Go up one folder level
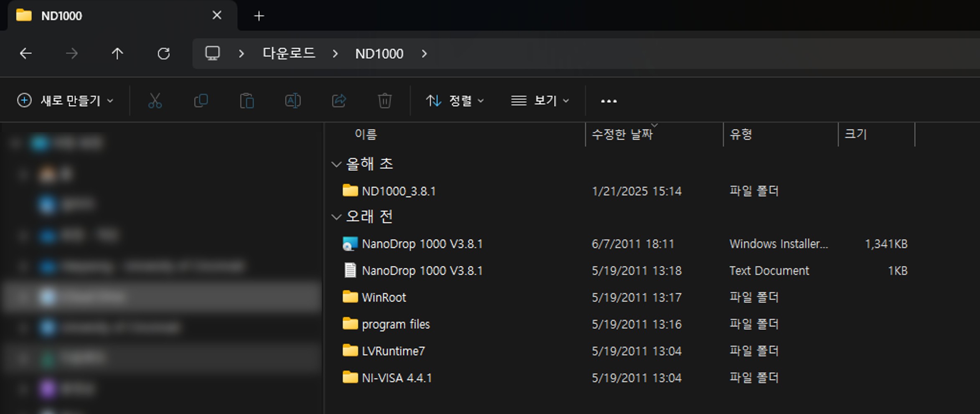 [117, 53]
